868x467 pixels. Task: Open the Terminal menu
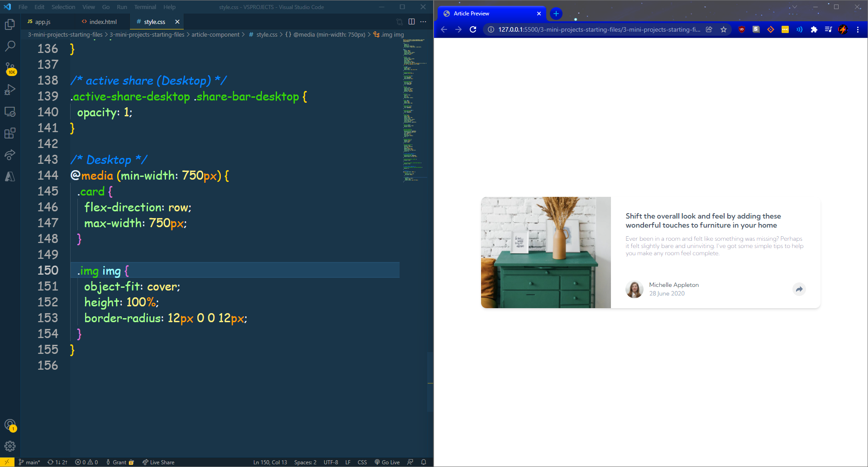point(145,7)
